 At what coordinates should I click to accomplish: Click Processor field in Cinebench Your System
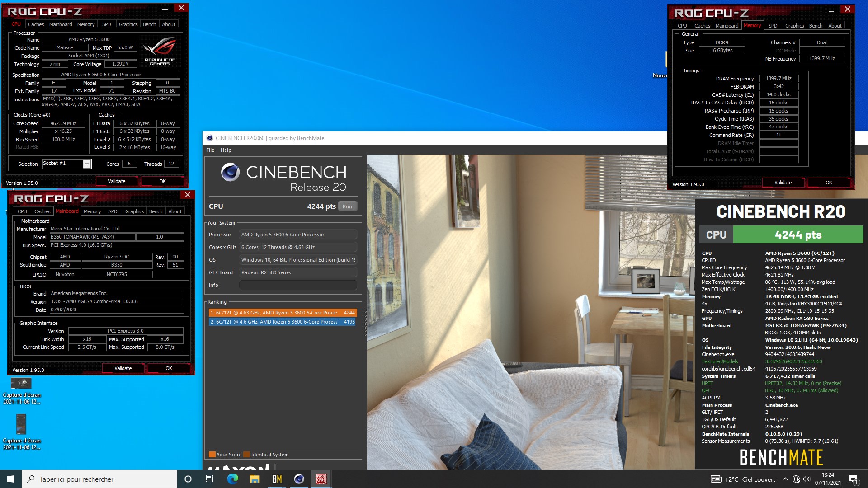point(298,235)
